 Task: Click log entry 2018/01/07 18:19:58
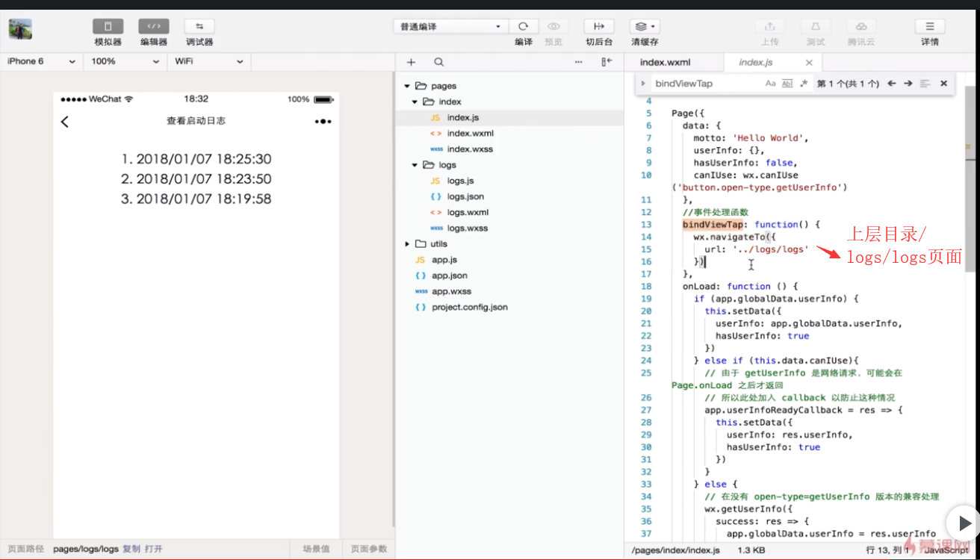point(196,199)
